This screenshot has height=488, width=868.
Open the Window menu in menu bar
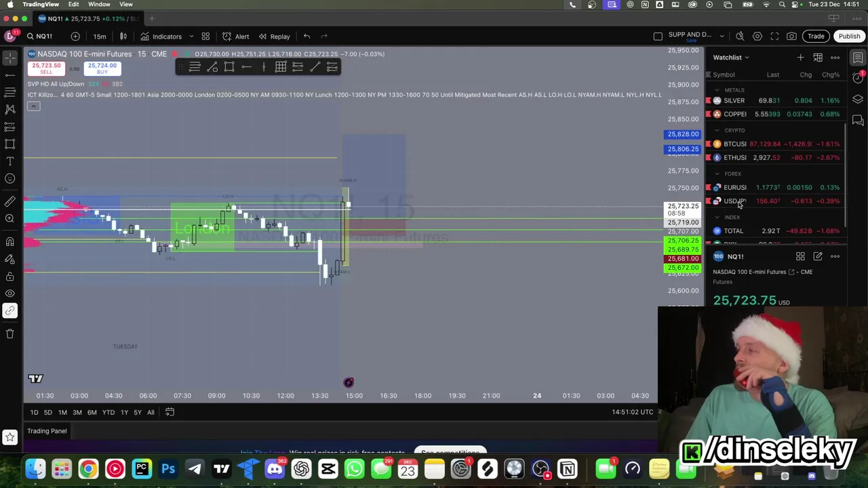(x=99, y=4)
